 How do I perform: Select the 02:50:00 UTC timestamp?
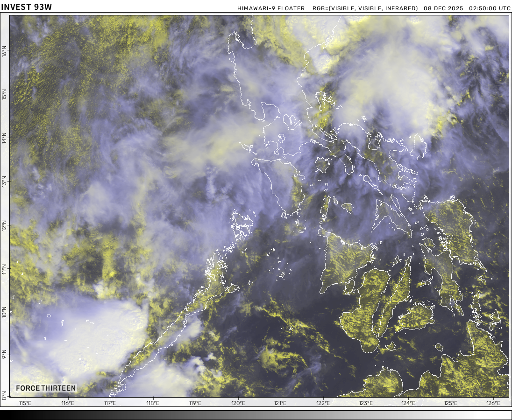[490, 8]
